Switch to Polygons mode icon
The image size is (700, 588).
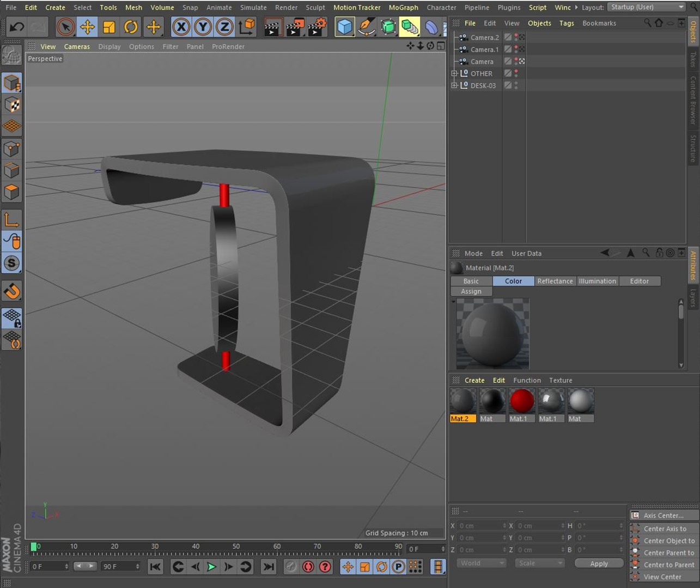(11, 192)
